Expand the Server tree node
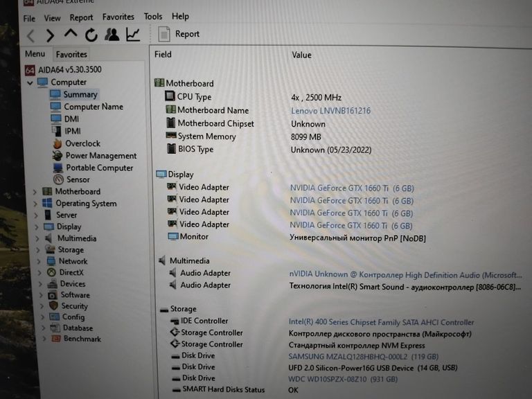Image resolution: width=532 pixels, height=399 pixels. [36, 215]
